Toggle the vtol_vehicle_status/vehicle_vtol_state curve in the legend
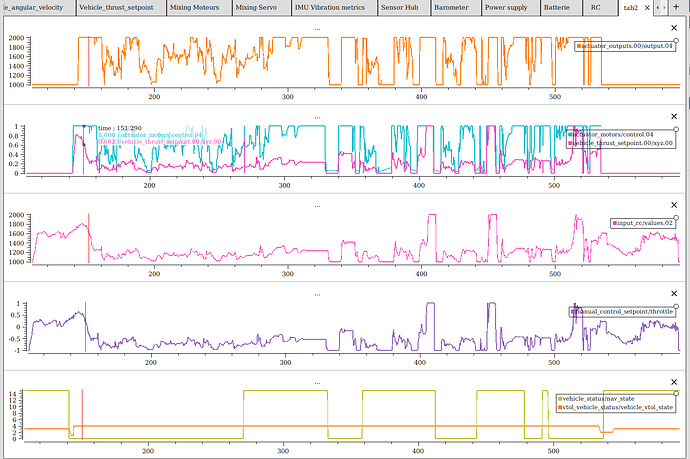 [617, 408]
